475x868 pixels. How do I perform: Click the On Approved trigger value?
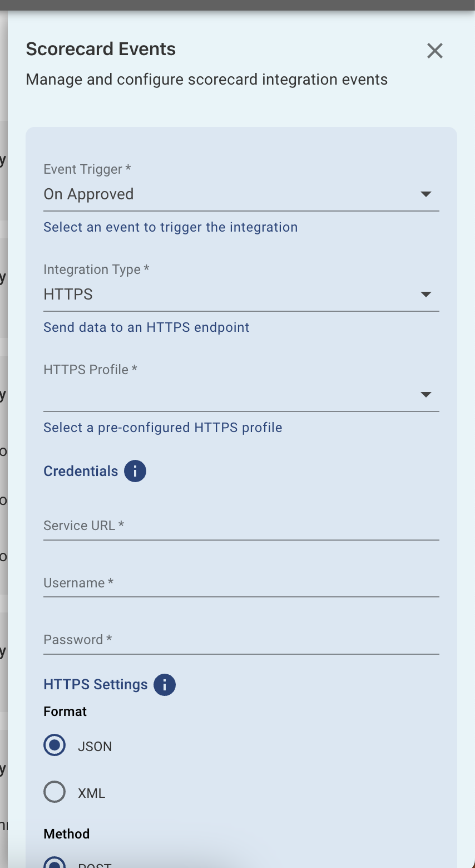click(x=88, y=194)
